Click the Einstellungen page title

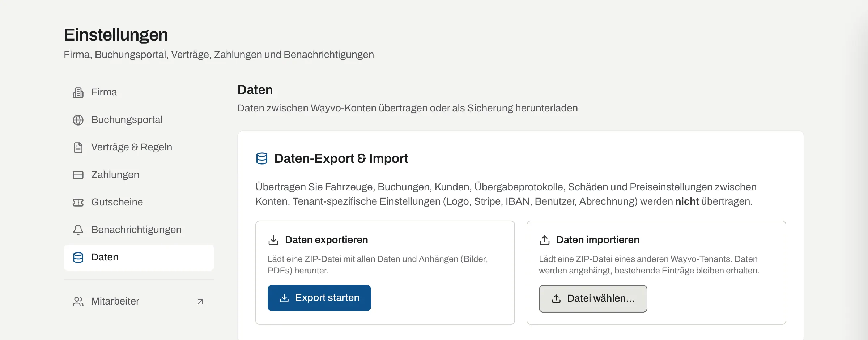tap(116, 35)
